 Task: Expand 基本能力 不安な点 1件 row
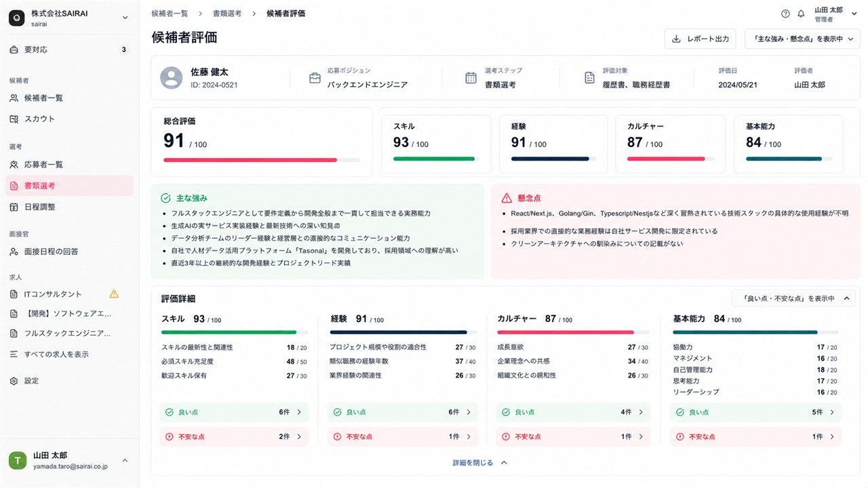(x=755, y=436)
